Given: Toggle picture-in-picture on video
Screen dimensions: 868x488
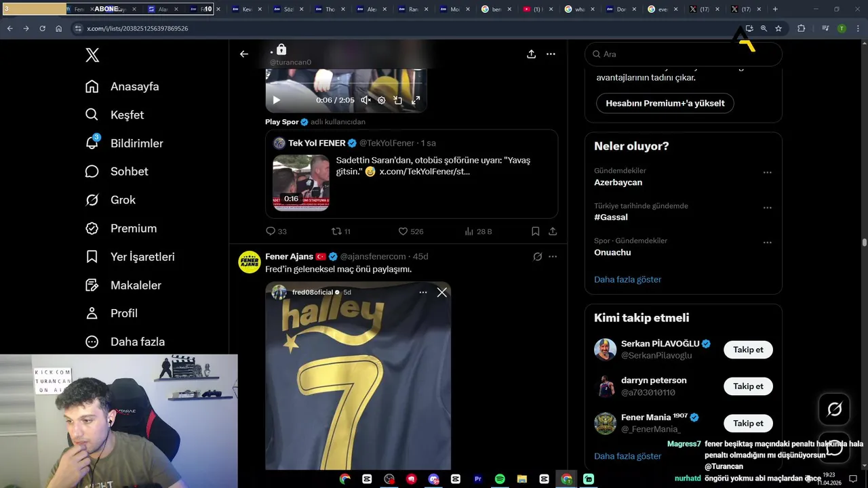Looking at the screenshot, I should click(x=398, y=100).
